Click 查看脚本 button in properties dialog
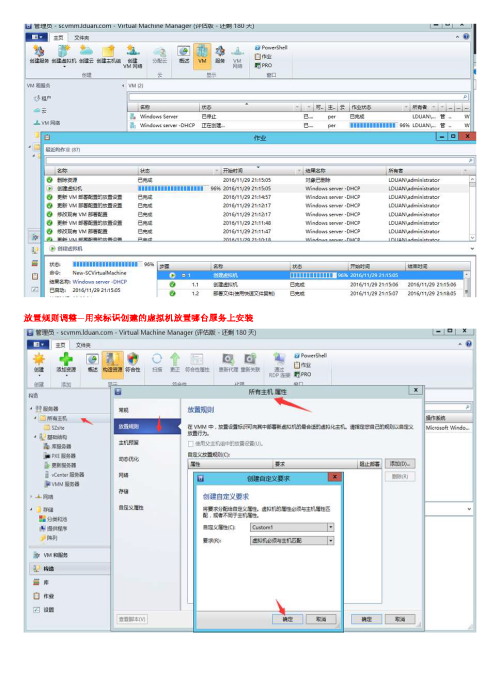This screenshot has height=677, width=500. point(132,619)
